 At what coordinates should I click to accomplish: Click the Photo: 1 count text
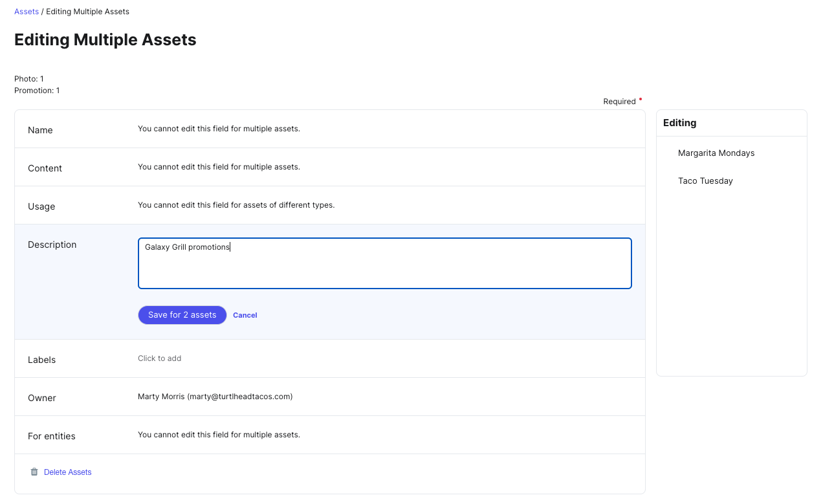tap(29, 79)
